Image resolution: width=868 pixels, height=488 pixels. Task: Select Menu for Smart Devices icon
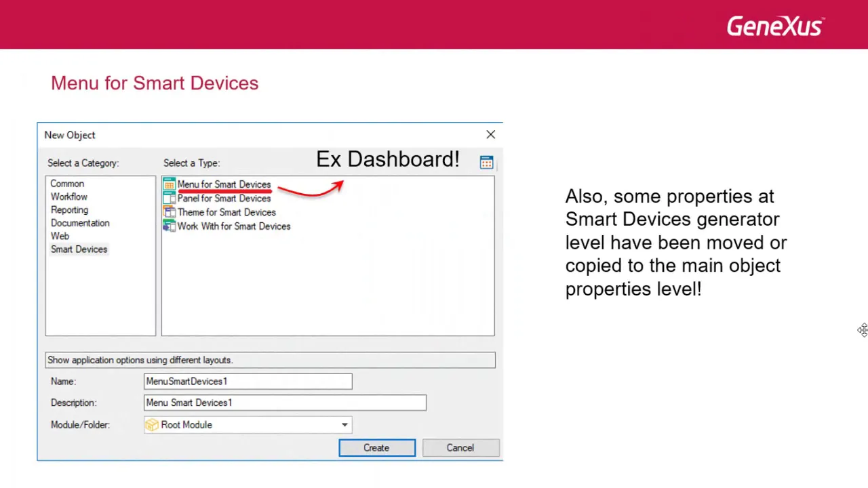pos(169,184)
